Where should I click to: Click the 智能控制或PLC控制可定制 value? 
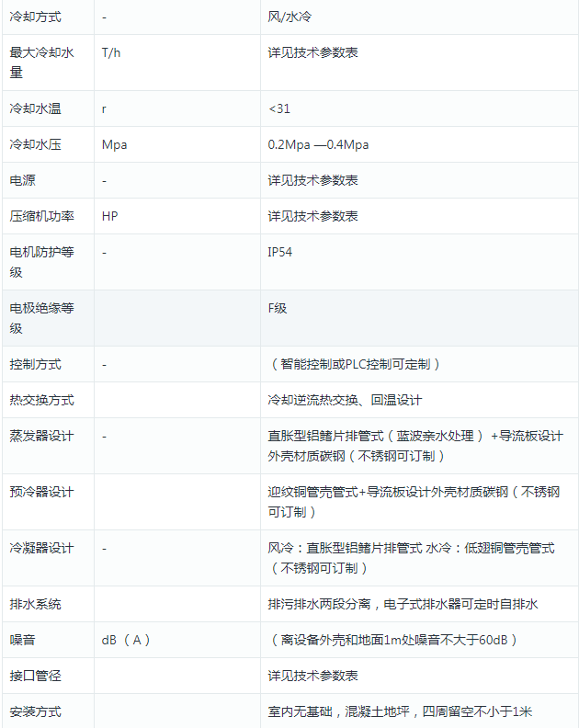(355, 365)
